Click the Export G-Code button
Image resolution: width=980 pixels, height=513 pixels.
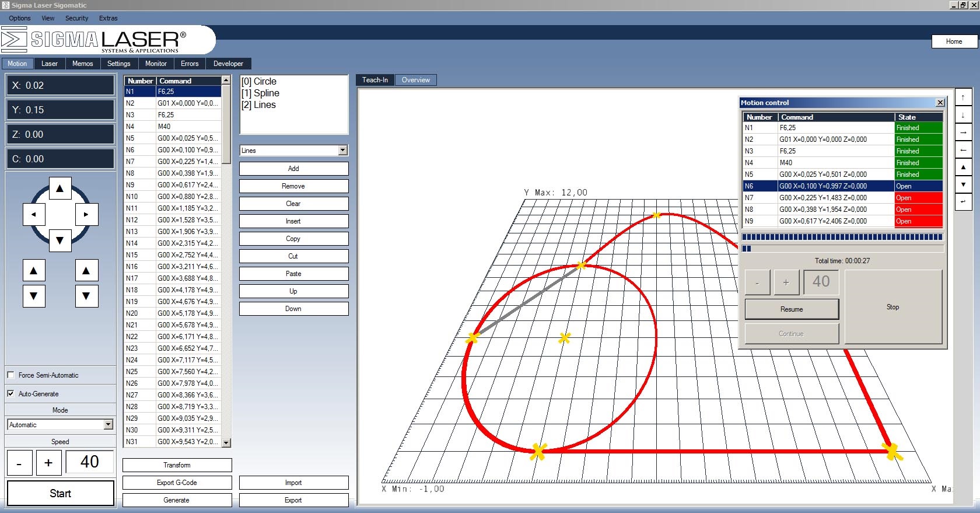click(x=177, y=483)
